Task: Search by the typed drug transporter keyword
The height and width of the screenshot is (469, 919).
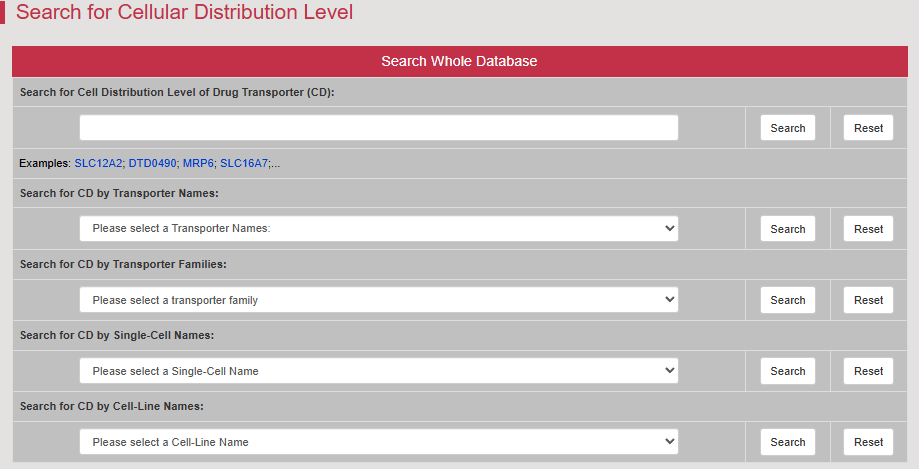Action: click(788, 128)
